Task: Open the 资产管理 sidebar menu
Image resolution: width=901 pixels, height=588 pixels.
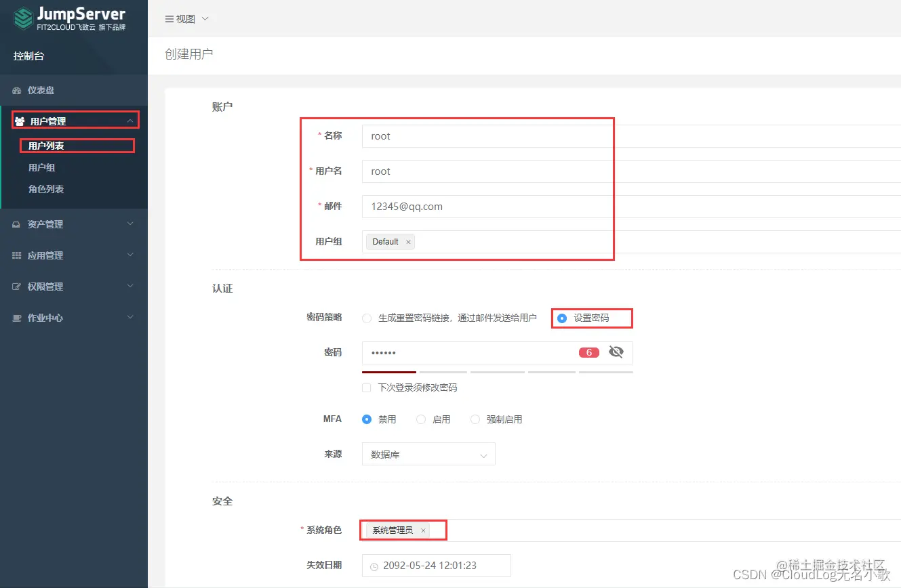Action: click(74, 225)
